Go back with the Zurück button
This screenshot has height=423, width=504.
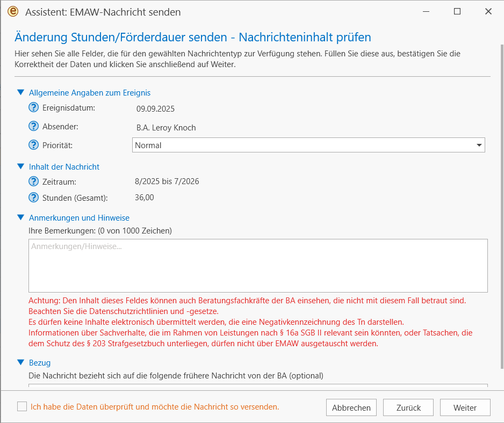coord(408,407)
